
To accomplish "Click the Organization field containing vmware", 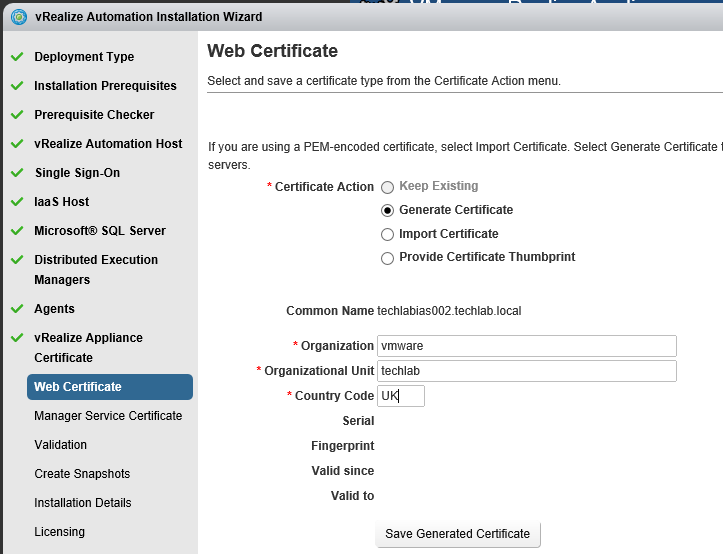I will pyautogui.click(x=527, y=346).
